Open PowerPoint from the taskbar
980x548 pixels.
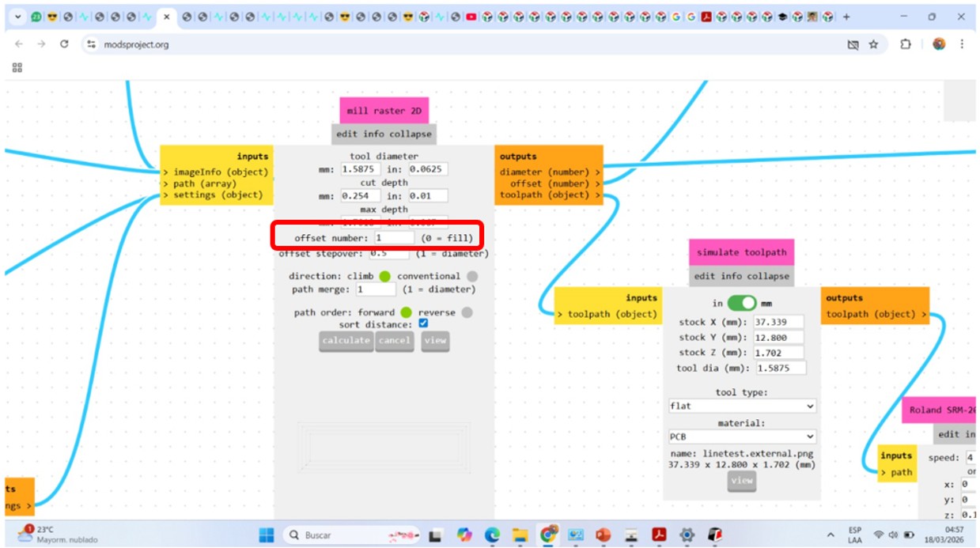tap(604, 535)
